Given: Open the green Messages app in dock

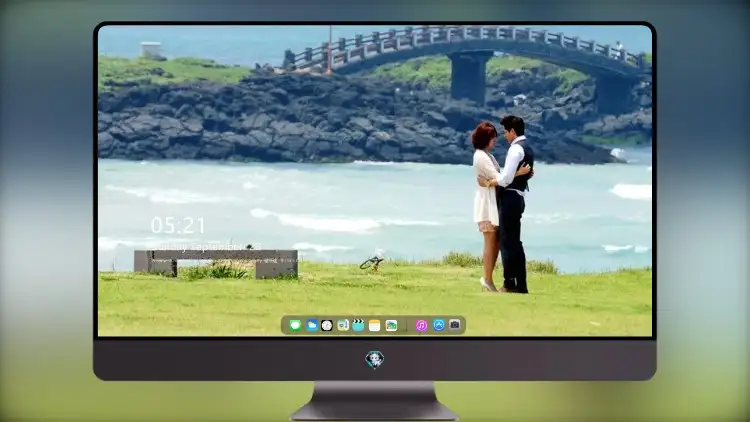Looking at the screenshot, I should 295,325.
